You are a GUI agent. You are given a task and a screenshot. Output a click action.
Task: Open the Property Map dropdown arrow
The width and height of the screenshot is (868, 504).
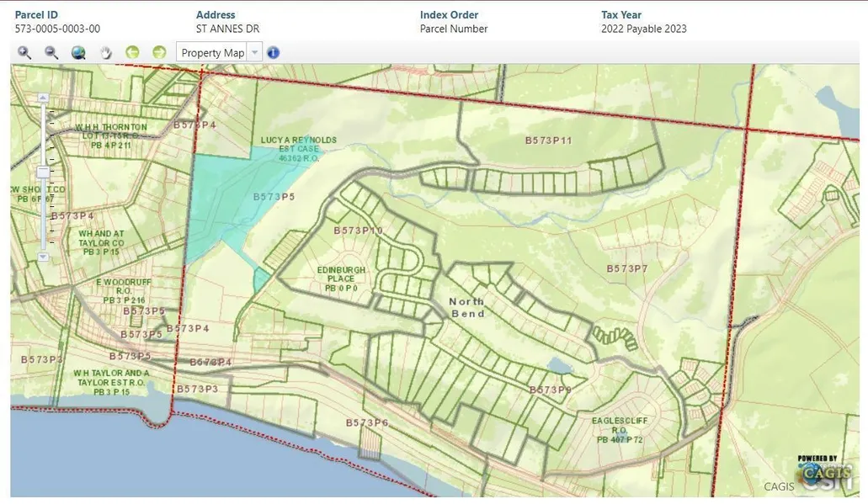[x=255, y=53]
